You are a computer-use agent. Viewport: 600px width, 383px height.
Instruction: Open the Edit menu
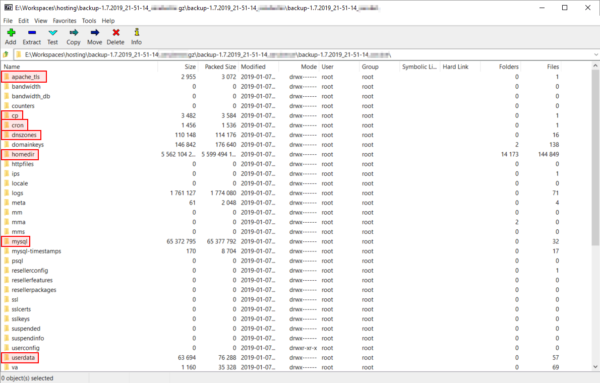point(23,21)
